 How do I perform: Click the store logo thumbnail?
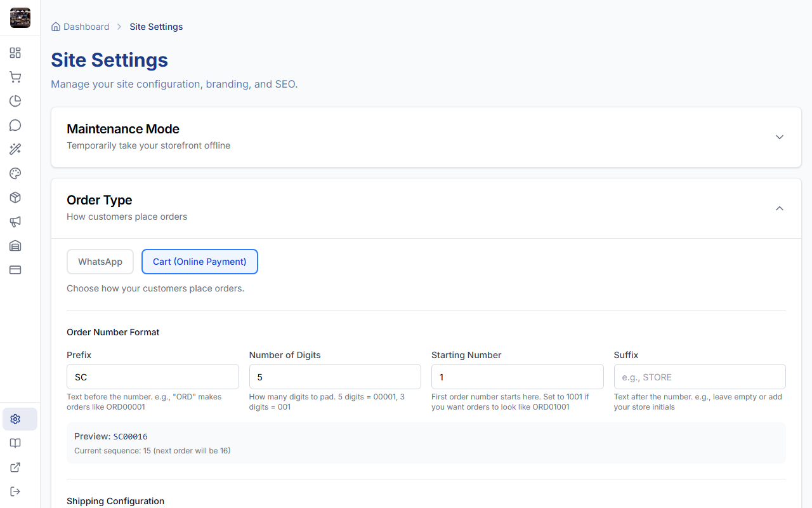pos(20,18)
